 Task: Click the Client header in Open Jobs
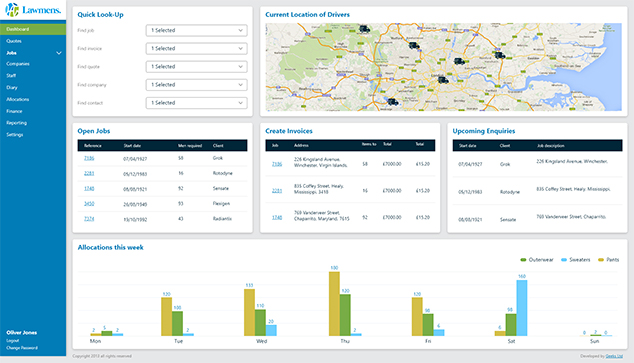(x=218, y=146)
